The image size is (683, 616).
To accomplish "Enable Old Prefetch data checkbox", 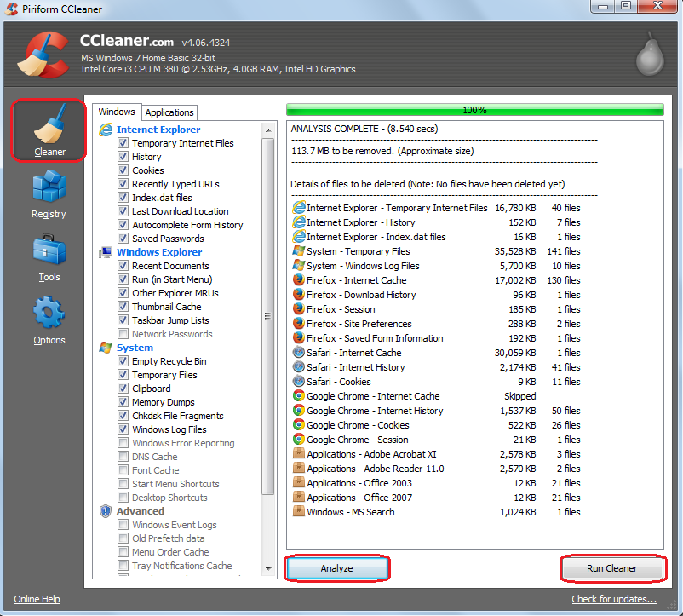I will (123, 538).
